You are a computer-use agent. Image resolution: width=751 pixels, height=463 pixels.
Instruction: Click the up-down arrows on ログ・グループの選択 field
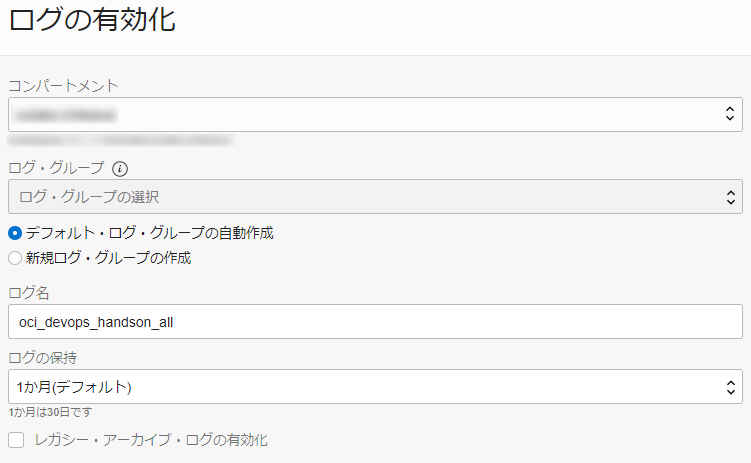point(729,197)
